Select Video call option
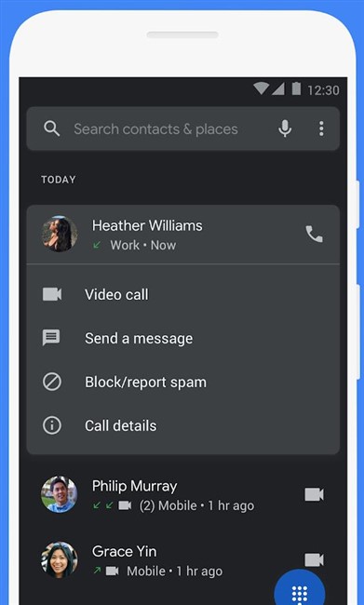364x605 pixels. point(183,294)
